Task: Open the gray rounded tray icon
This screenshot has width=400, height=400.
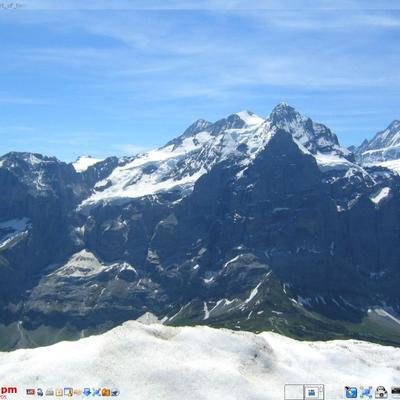Action: (381, 392)
